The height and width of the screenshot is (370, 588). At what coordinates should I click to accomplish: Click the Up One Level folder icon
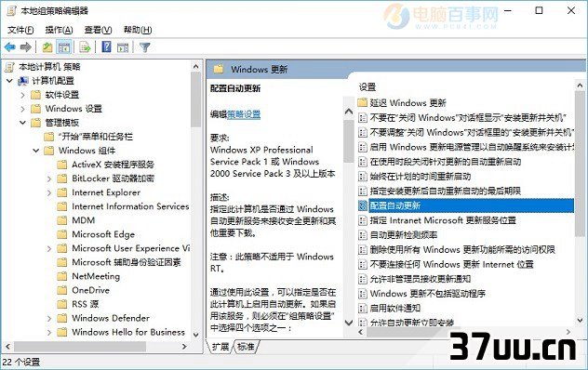[x=47, y=47]
